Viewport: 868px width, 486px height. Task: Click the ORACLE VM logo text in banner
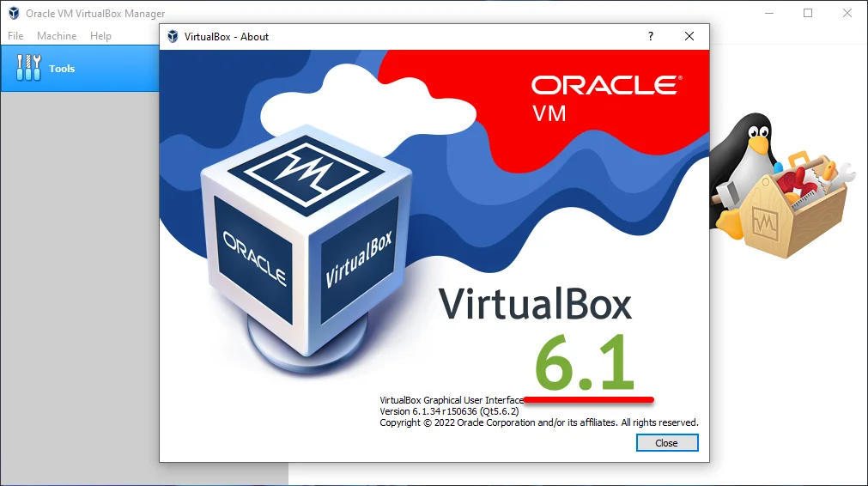tap(607, 99)
